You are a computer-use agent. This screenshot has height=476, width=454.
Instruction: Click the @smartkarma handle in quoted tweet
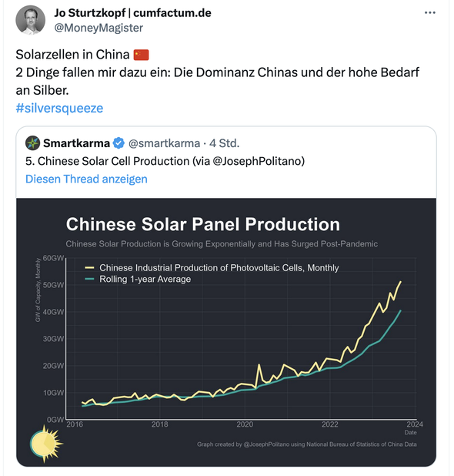[x=165, y=143]
